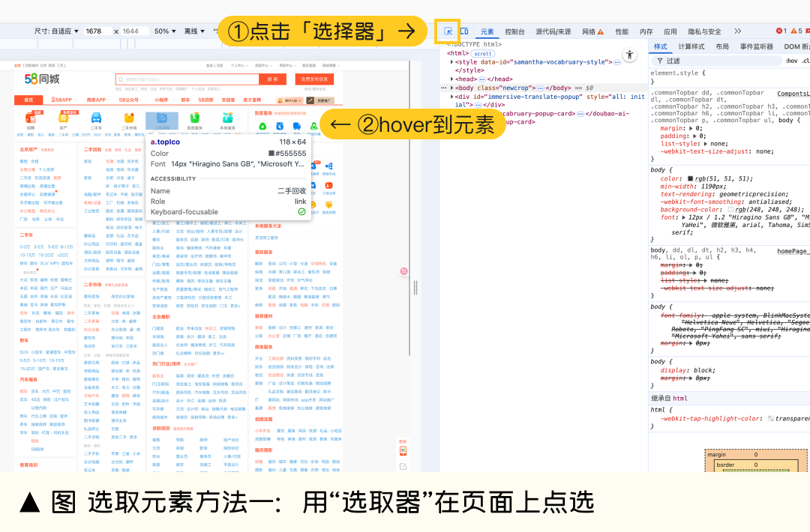The image size is (810, 532).
Task: Expand the <head> node in the DOM tree
Action: click(452, 79)
